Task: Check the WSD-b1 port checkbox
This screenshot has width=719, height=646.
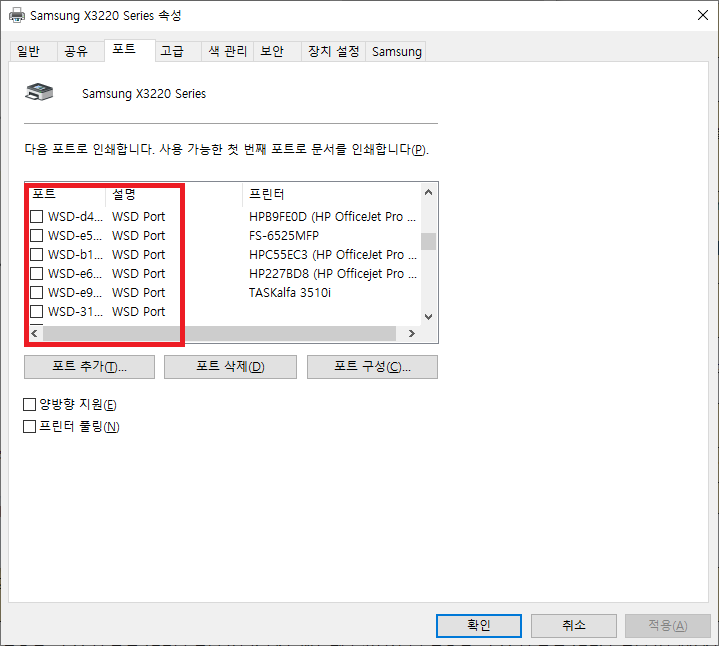Action: [x=36, y=254]
